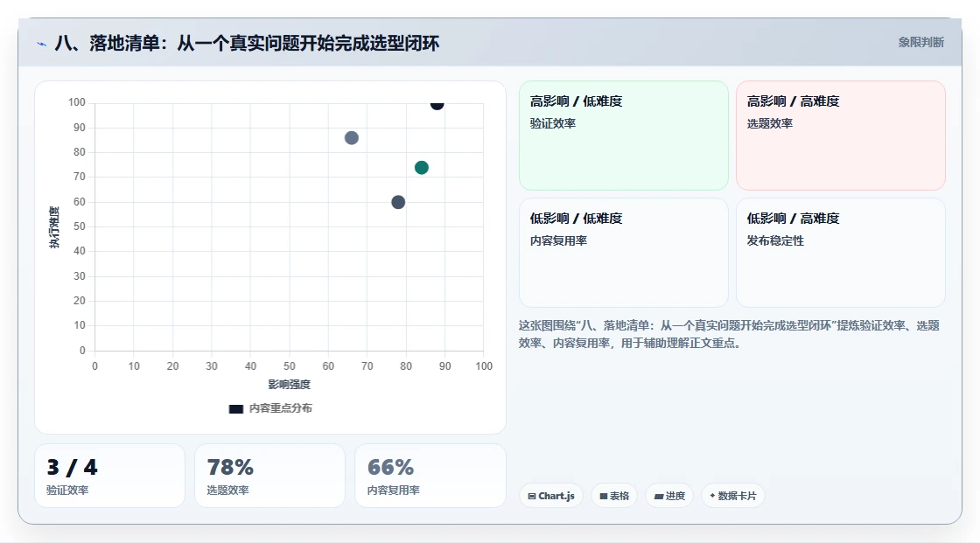
Task: Click the dark legend color box
Action: [x=235, y=409]
